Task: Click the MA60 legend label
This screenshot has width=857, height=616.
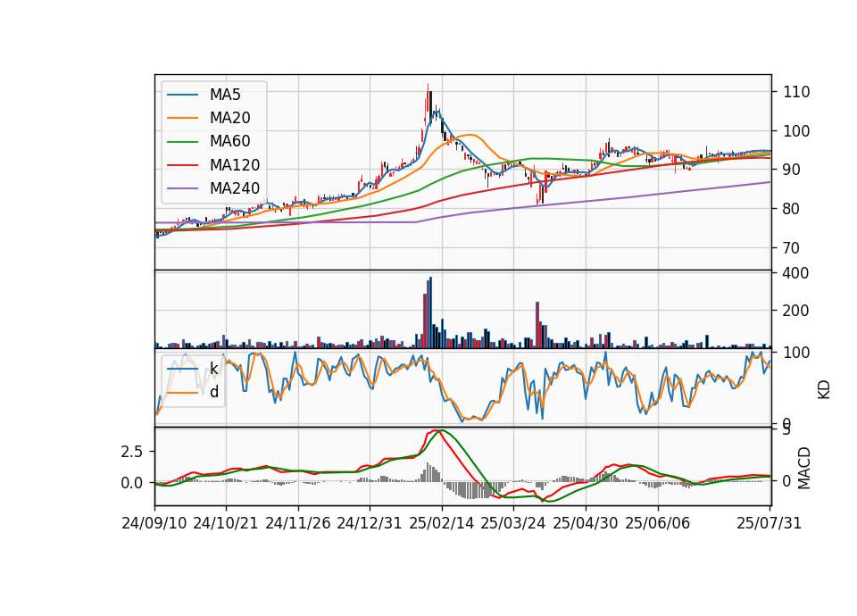Action: [x=229, y=142]
